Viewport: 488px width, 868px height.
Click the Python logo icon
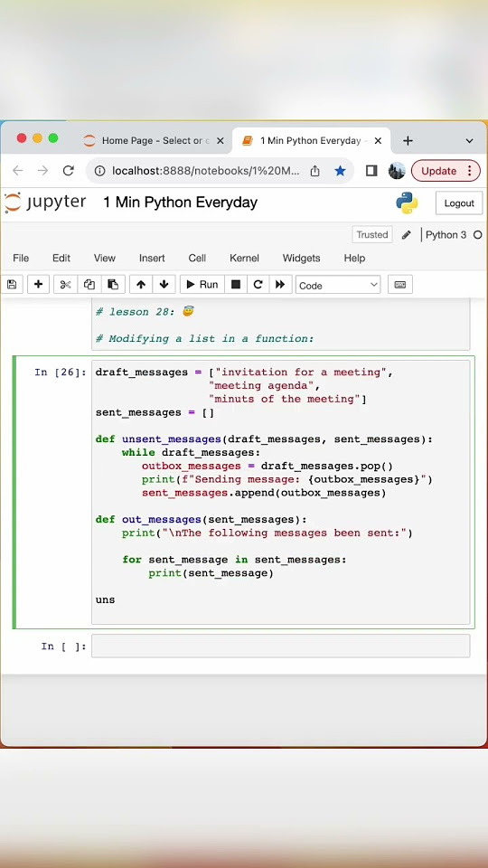[407, 203]
